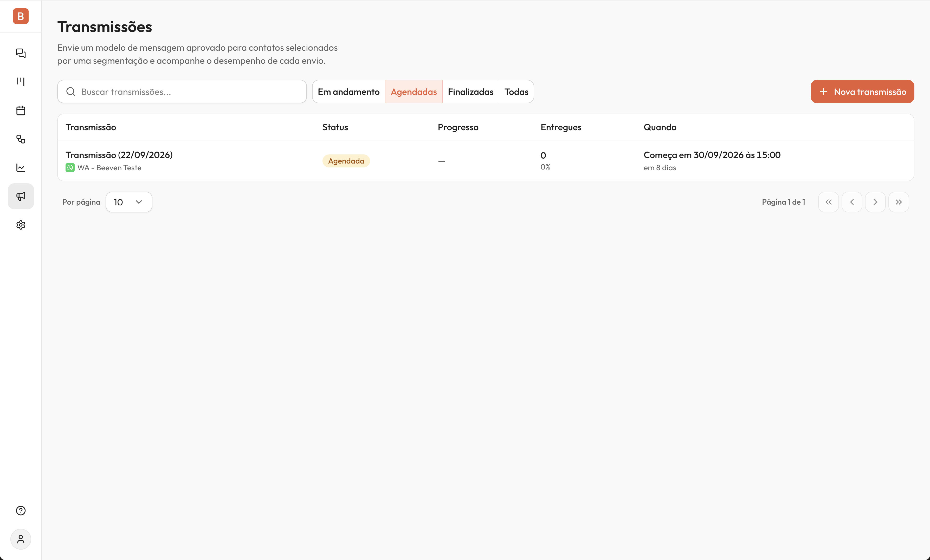The height and width of the screenshot is (560, 930).
Task: Open the calendar icon in sidebar
Action: [x=21, y=110]
